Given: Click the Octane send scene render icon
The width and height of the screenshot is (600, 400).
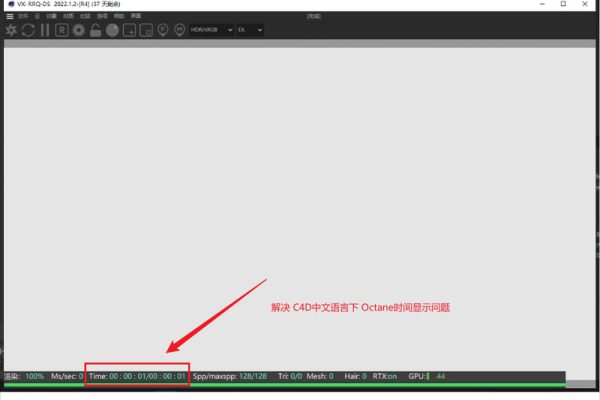Looking at the screenshot, I should 11,30.
